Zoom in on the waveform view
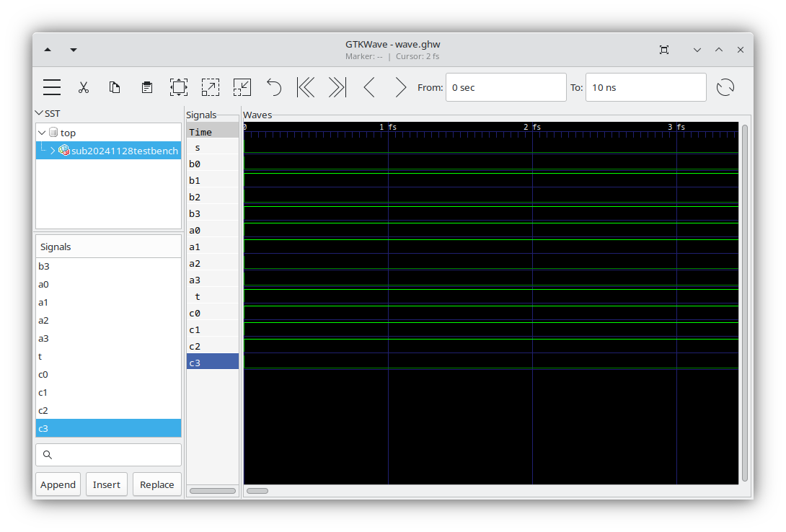Screen dimensions: 786x532 [x=210, y=87]
